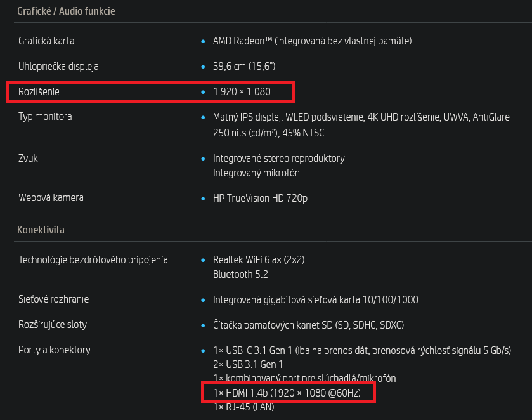This screenshot has height=420, width=532.
Task: Collapse the "Konektivita" section header
Action: [x=41, y=230]
